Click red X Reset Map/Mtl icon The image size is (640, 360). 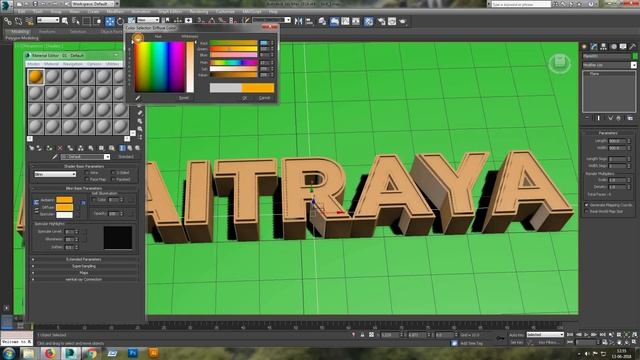pos(60,148)
